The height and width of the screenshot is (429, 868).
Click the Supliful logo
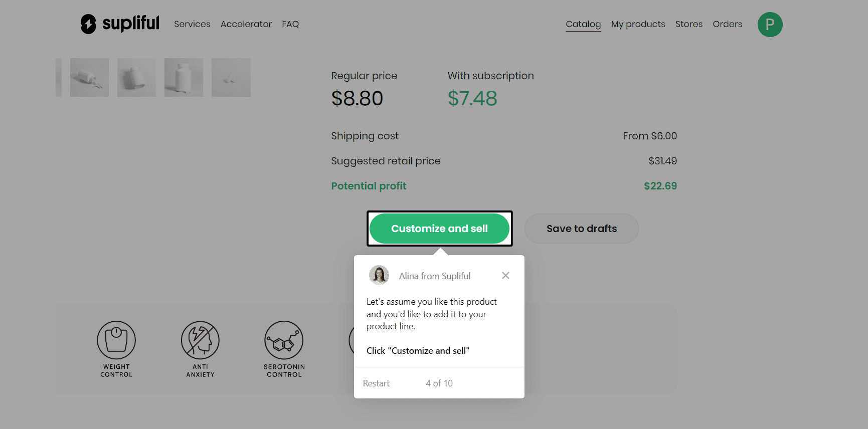(120, 24)
